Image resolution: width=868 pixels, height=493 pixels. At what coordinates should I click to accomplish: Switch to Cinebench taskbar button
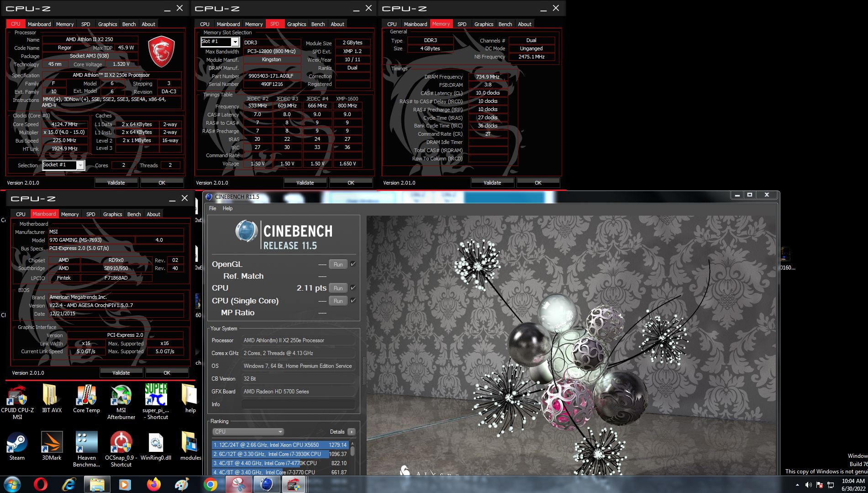tap(267, 484)
